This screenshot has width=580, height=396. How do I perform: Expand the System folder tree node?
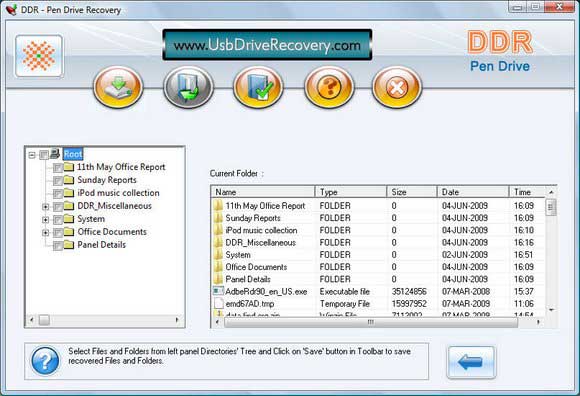click(45, 220)
